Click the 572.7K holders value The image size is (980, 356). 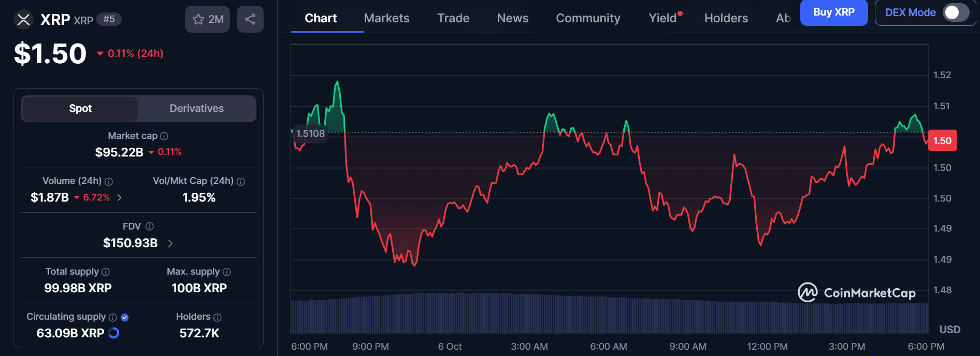(x=199, y=333)
